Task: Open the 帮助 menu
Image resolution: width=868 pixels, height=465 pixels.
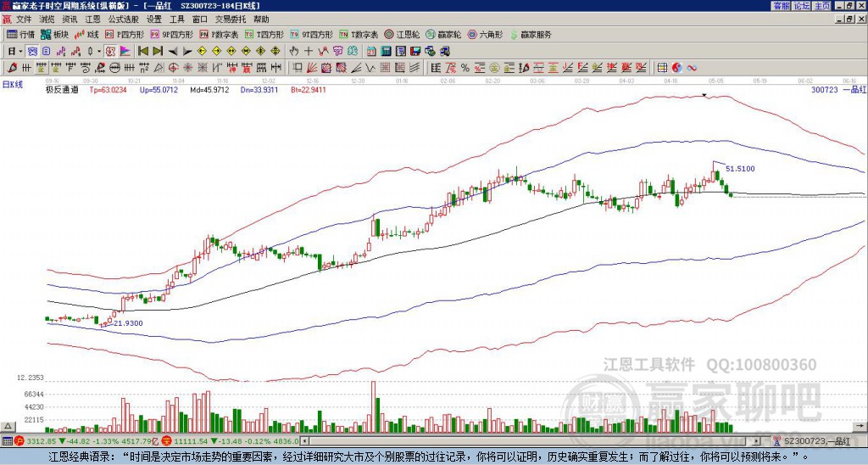Action: click(x=261, y=20)
